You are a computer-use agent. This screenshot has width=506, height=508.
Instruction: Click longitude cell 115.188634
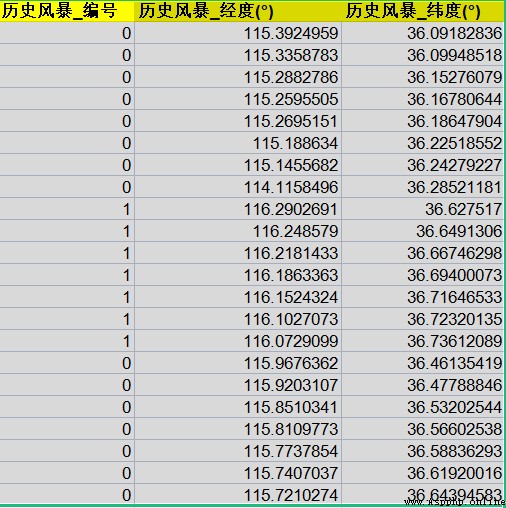238,143
